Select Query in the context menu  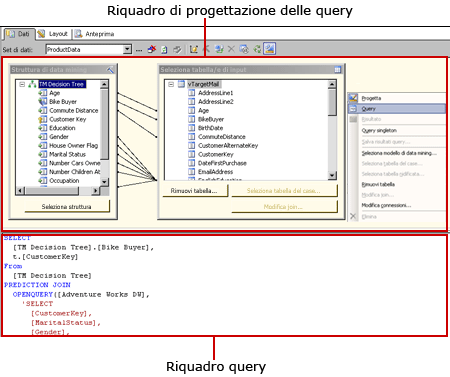(397, 109)
